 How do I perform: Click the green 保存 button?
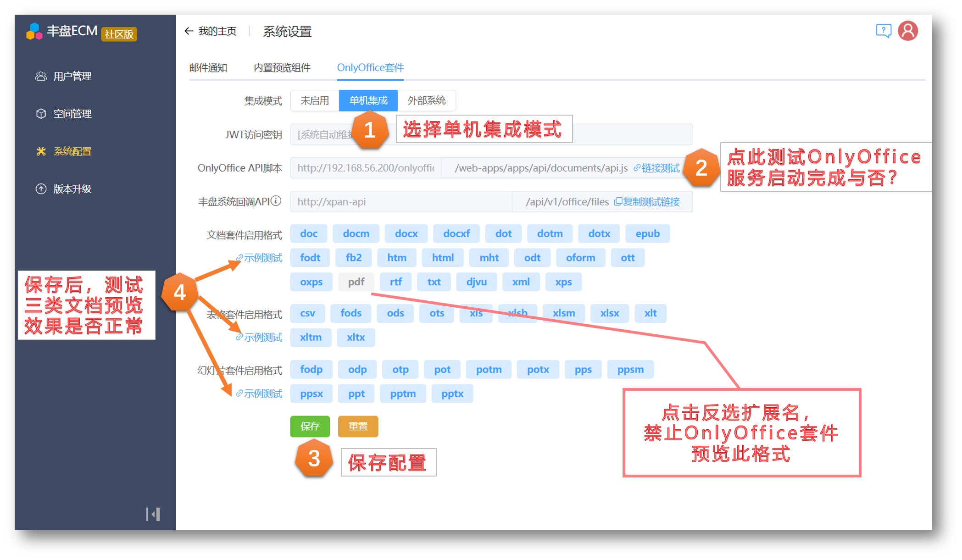(x=310, y=427)
